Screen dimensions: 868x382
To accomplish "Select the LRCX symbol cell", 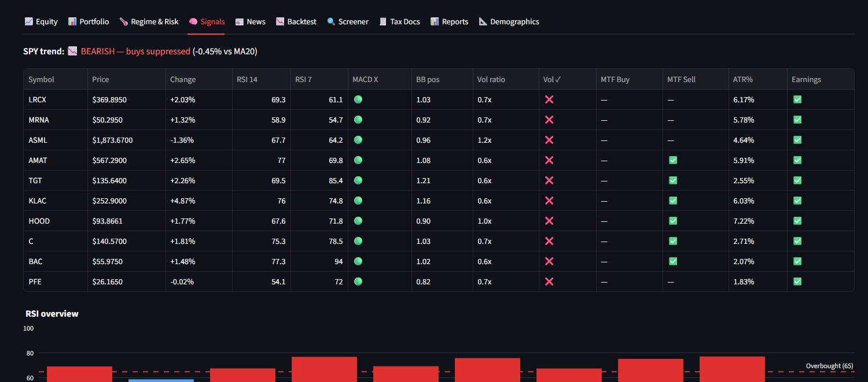I will click(56, 99).
